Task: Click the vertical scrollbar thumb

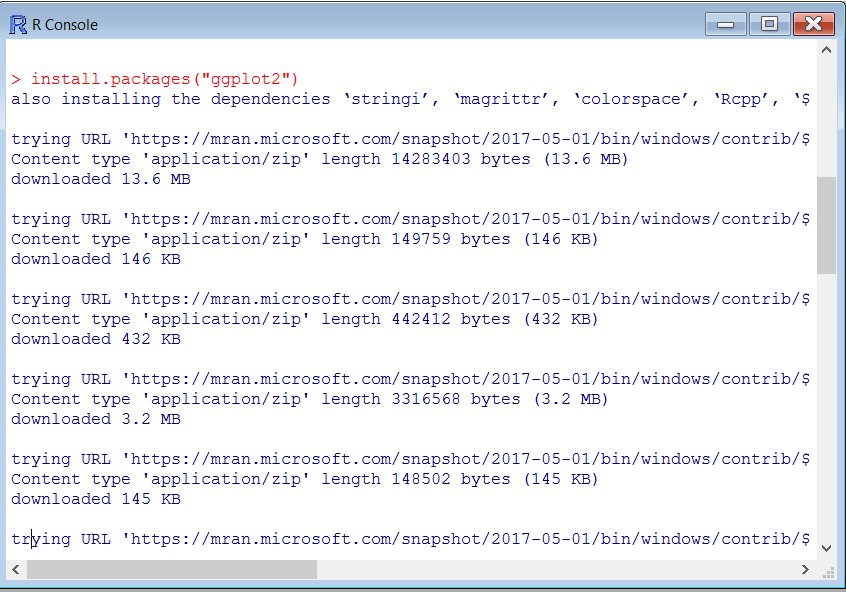Action: [x=826, y=226]
